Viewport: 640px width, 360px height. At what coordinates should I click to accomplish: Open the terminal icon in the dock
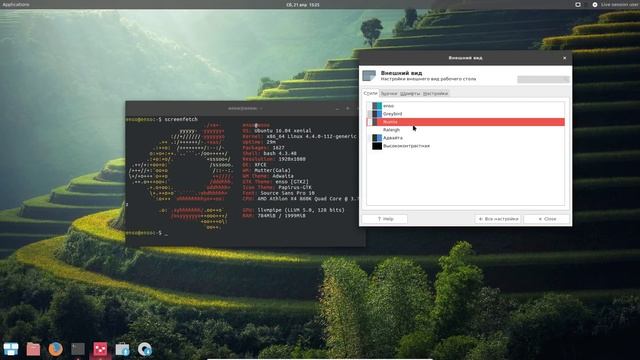(78, 349)
